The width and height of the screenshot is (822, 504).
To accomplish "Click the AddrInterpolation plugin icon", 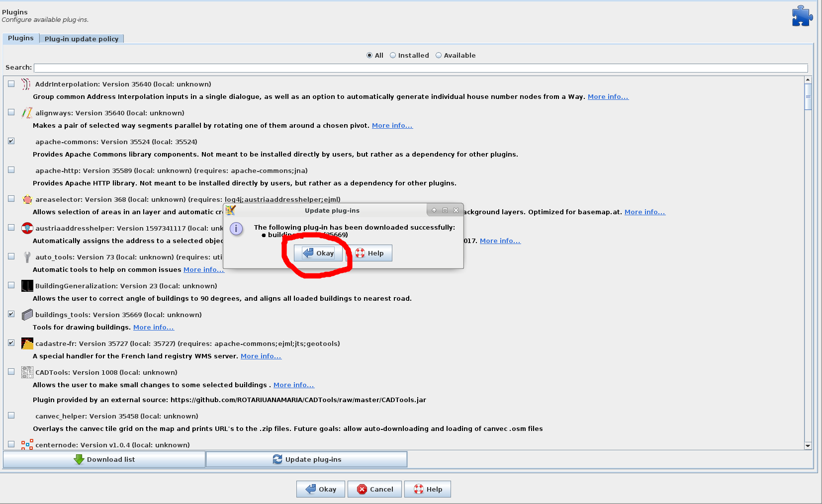I will click(x=26, y=84).
